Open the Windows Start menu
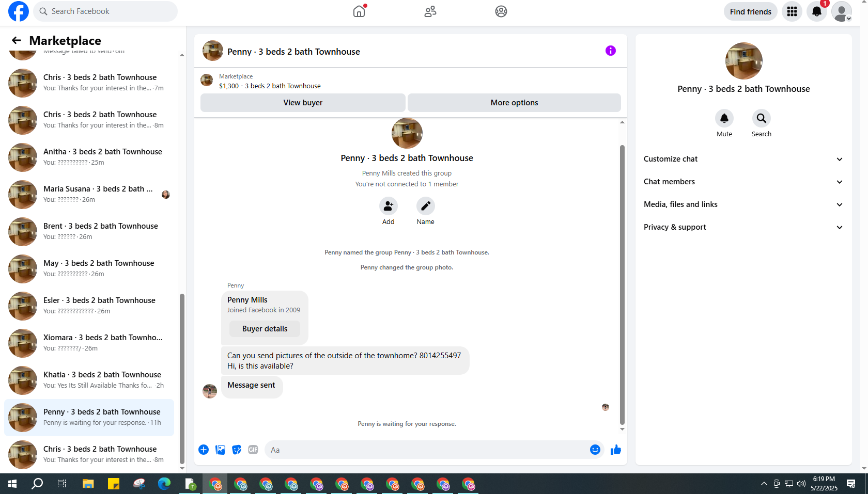Viewport: 868px width, 494px height. (x=12, y=484)
